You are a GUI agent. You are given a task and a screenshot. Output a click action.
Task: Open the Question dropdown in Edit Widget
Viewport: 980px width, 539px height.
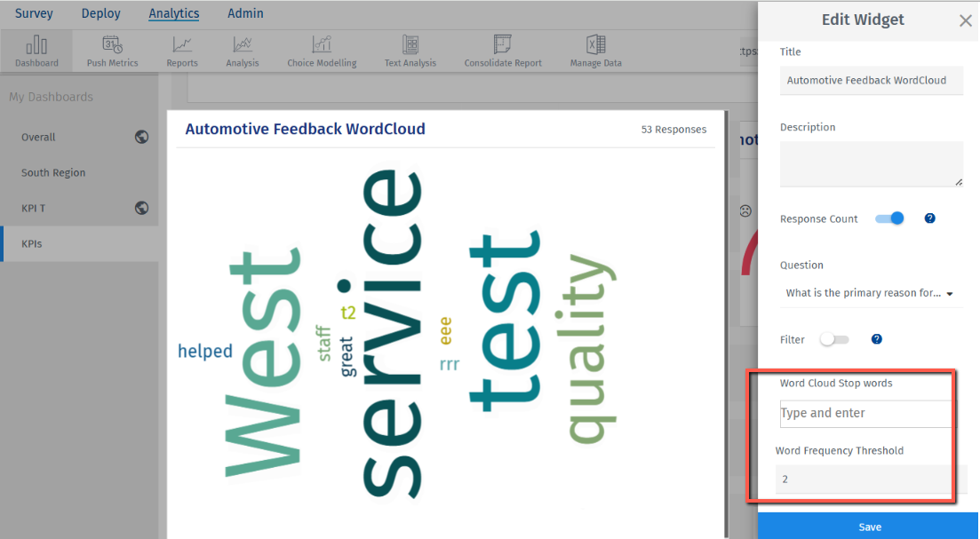point(871,292)
